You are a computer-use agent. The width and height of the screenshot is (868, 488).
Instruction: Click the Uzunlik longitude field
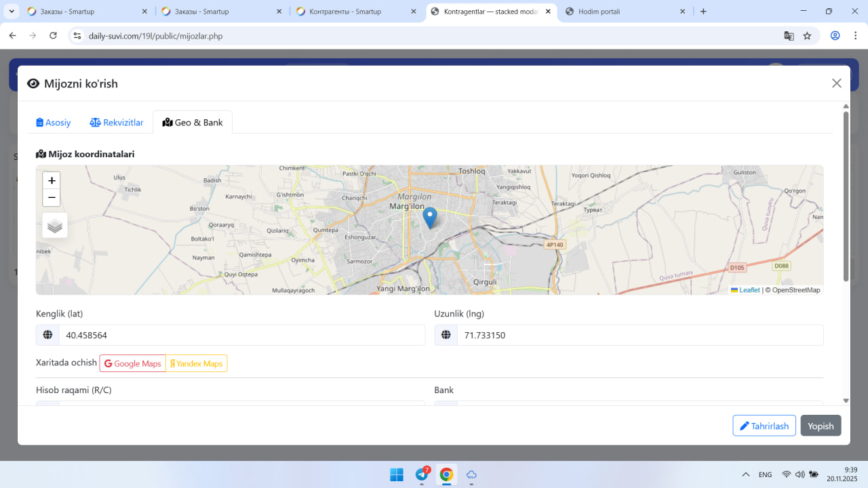pos(639,335)
